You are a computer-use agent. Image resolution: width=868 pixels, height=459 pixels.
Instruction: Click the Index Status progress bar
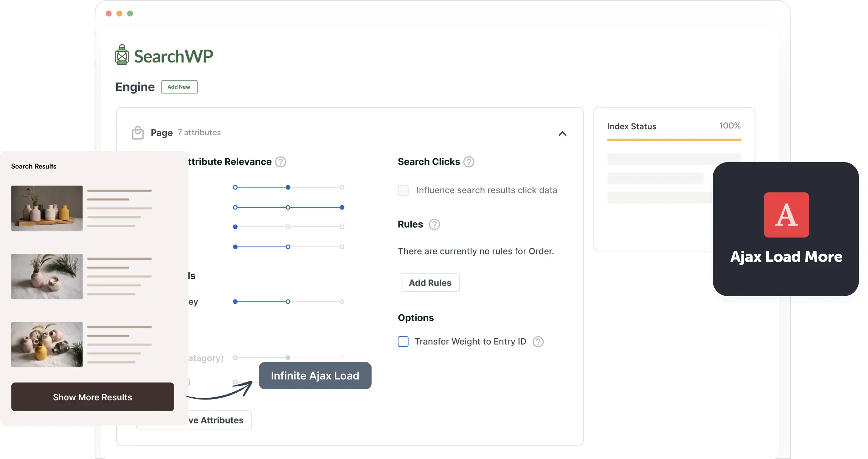point(674,139)
